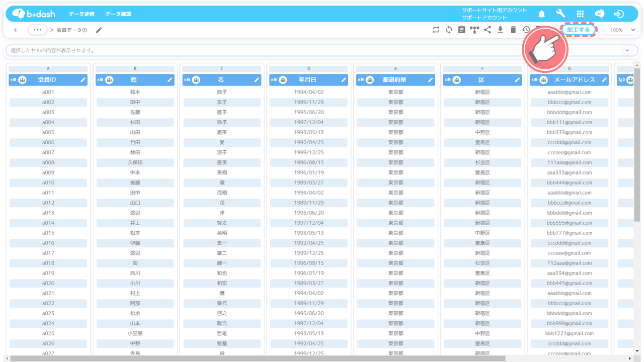Click the people icon in メールアドレス header
644x362 pixels.
[x=543, y=80]
